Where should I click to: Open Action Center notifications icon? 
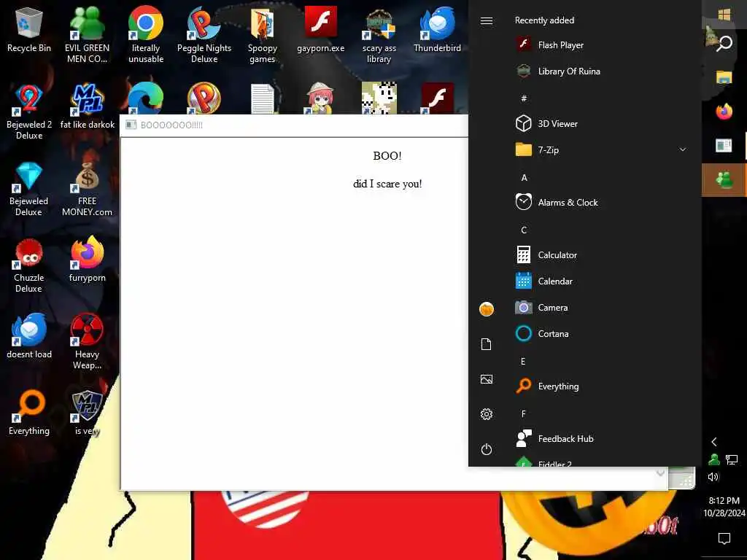click(724, 539)
